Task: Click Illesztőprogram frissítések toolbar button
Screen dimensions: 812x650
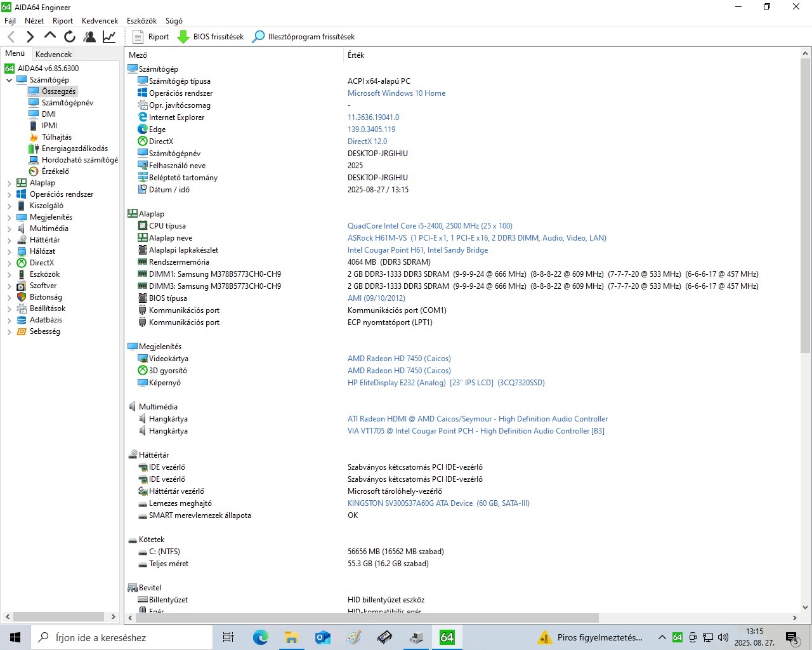Action: click(x=303, y=37)
